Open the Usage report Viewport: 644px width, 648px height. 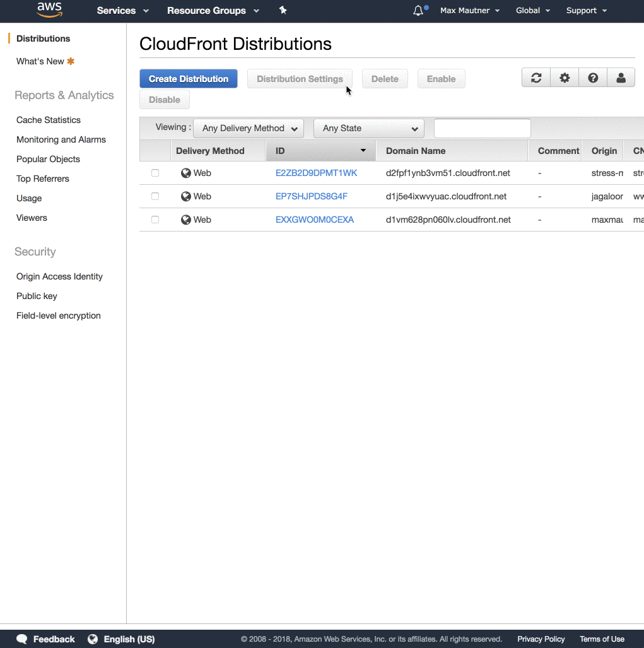coord(29,198)
